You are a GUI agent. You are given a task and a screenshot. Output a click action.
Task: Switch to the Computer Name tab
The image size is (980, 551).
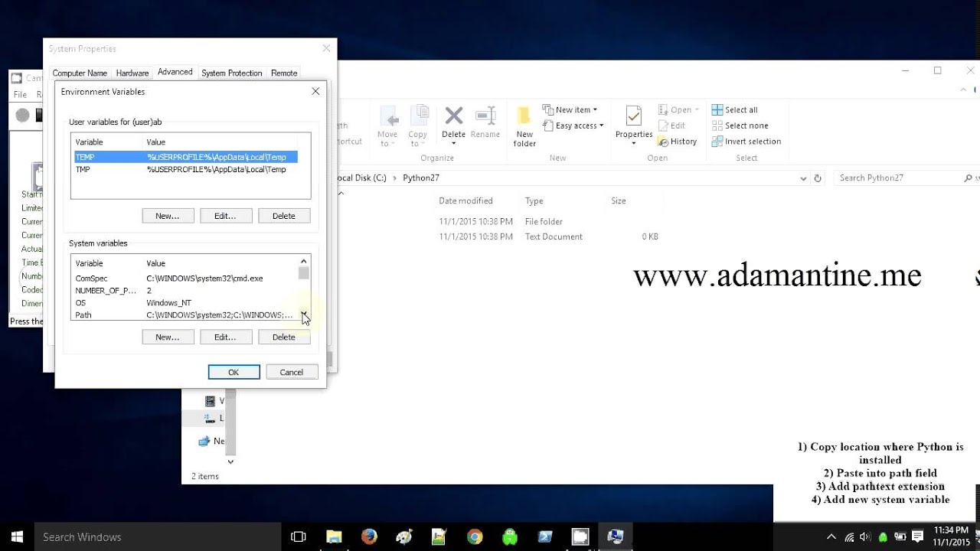(80, 73)
